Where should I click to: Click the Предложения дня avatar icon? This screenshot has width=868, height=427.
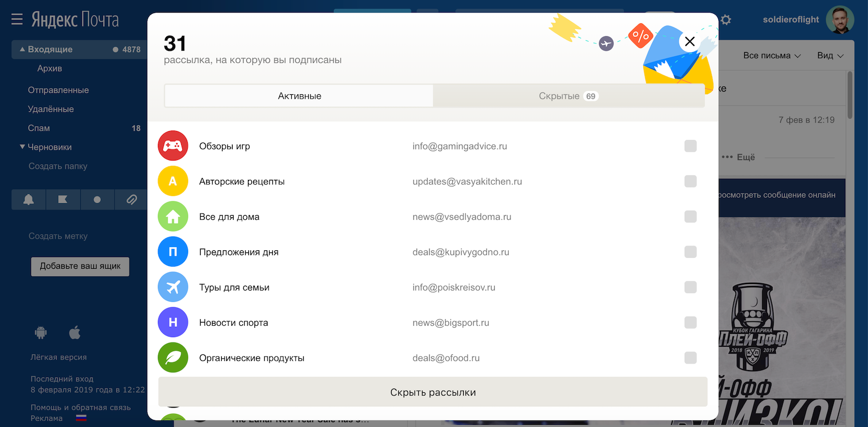coord(173,251)
